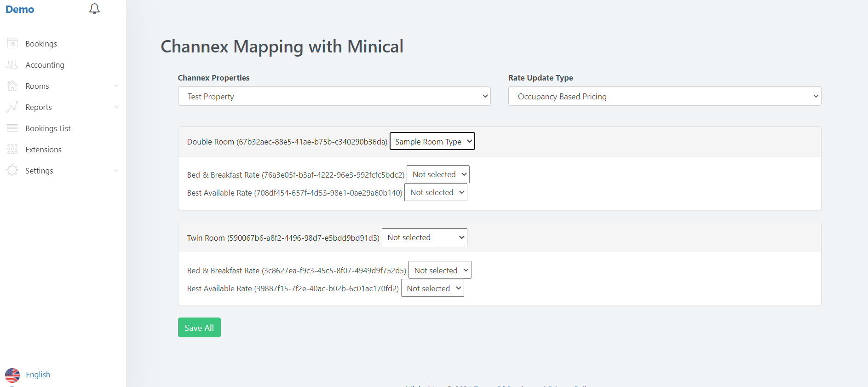The width and height of the screenshot is (868, 387).
Task: Go to the Demo home link
Action: [20, 9]
